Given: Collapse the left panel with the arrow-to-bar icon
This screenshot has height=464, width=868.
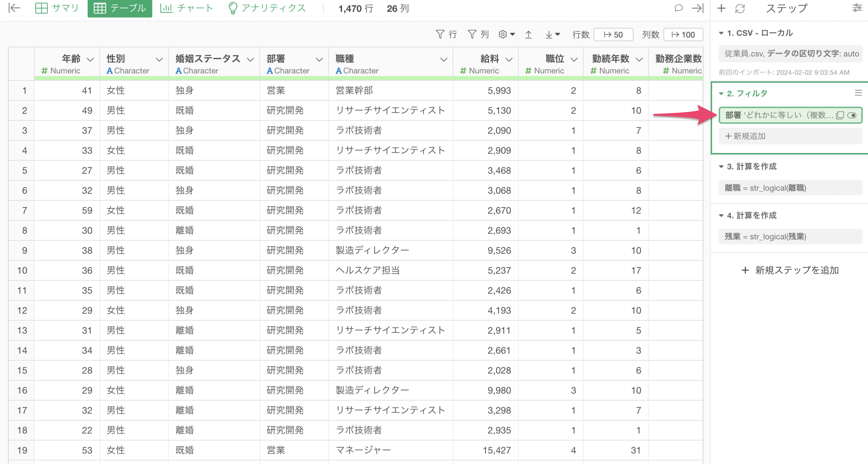Looking at the screenshot, I should [x=14, y=8].
